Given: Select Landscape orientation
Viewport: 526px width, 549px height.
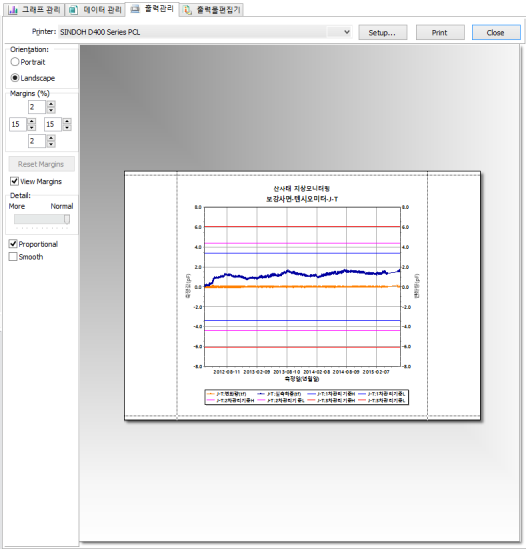Looking at the screenshot, I should (33, 78).
